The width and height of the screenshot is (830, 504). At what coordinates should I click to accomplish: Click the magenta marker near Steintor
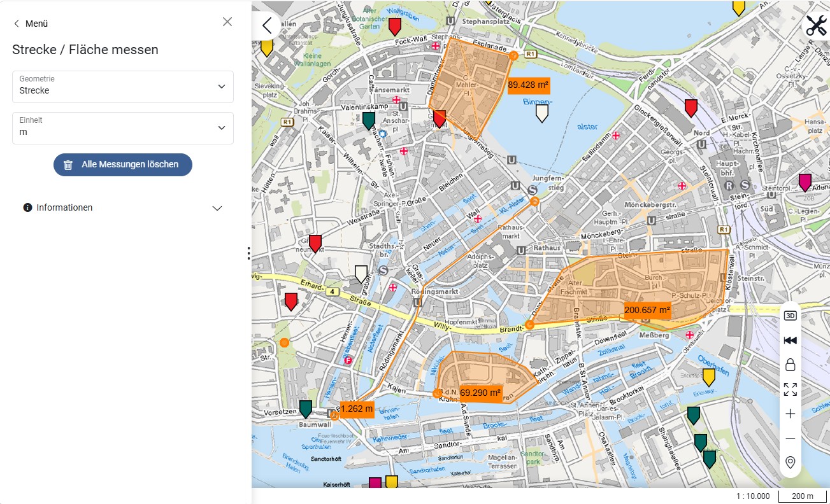pyautogui.click(x=805, y=183)
